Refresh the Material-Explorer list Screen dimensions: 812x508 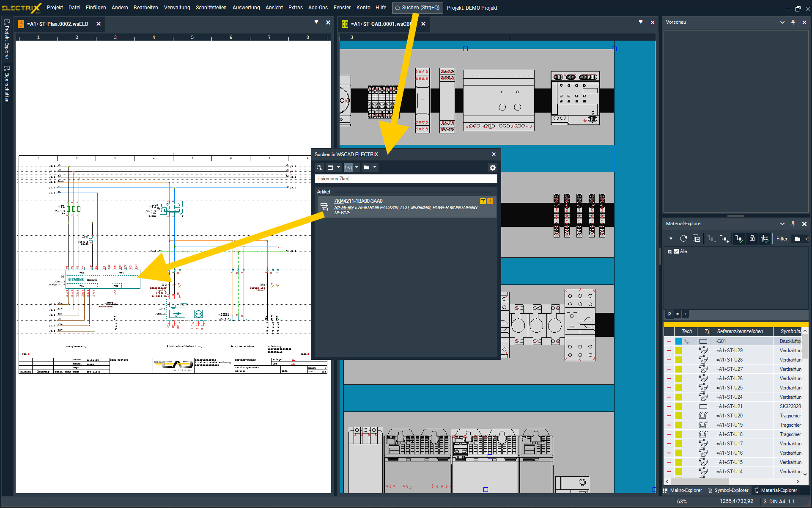click(x=683, y=239)
